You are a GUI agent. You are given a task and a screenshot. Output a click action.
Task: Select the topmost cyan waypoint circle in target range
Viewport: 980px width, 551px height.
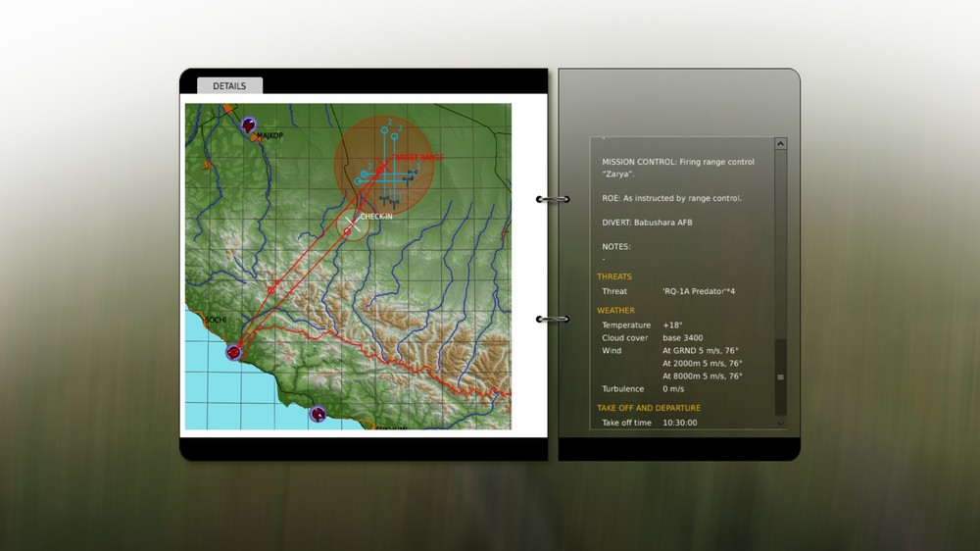tap(384, 130)
